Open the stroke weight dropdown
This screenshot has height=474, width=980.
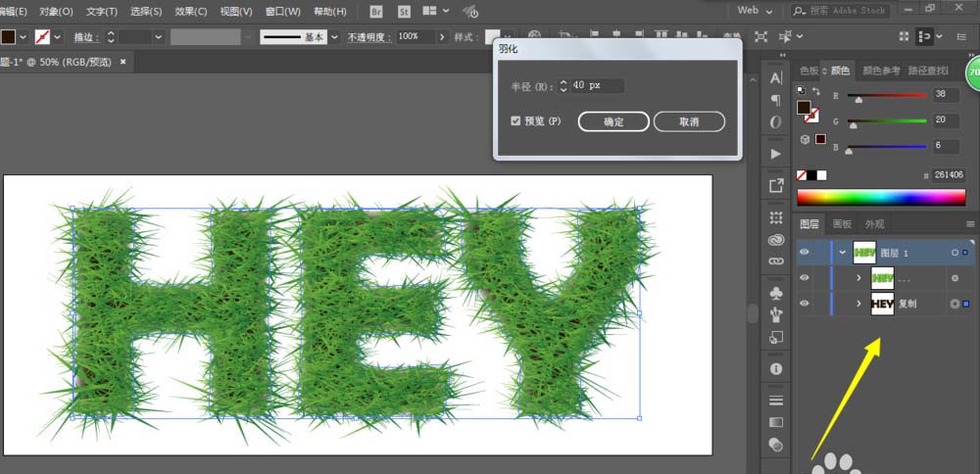point(158,37)
